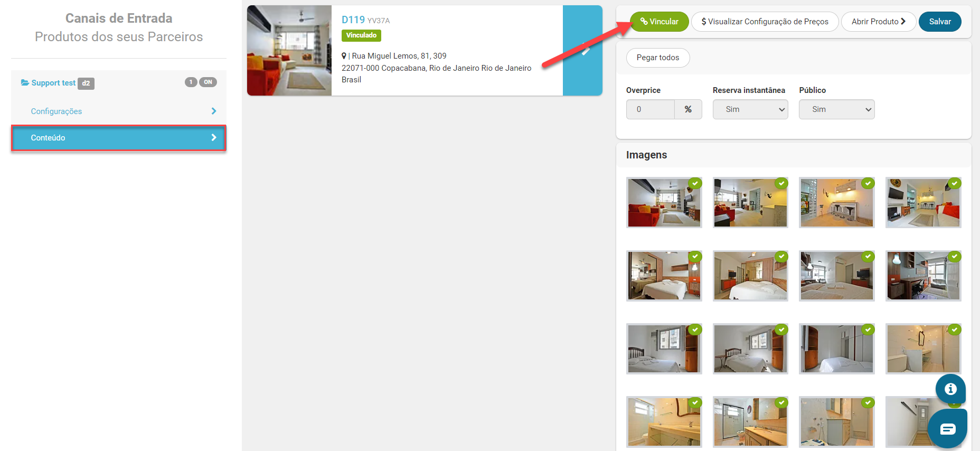Uncheck the check mark on the kitchen bar stools image
Image resolution: width=980 pixels, height=451 pixels.
(x=868, y=183)
